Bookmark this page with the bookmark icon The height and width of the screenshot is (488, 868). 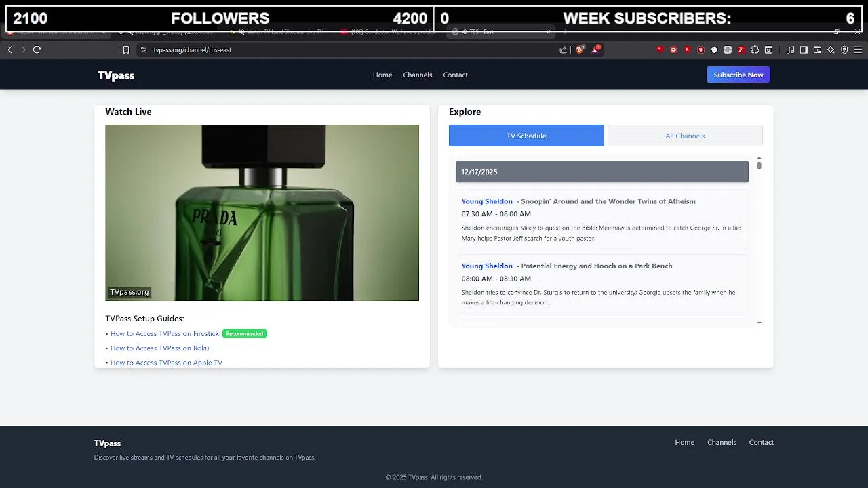click(126, 49)
